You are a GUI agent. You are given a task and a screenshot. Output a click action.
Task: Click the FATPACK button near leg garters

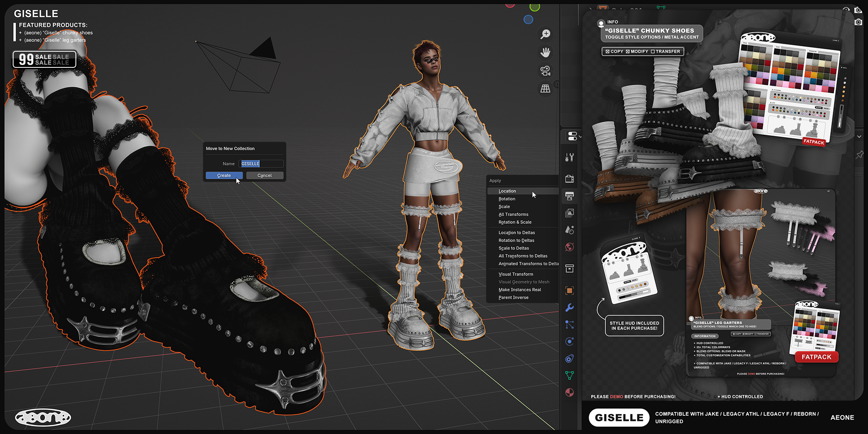(817, 357)
